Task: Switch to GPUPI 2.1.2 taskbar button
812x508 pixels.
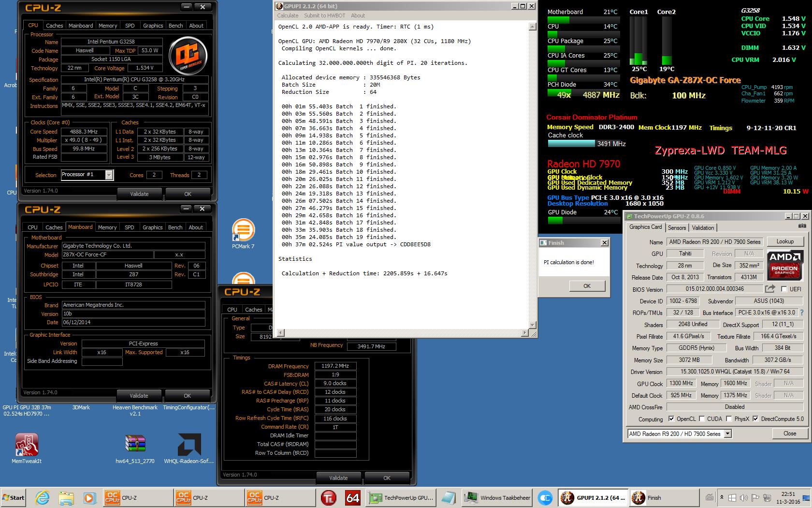Action: (594, 497)
